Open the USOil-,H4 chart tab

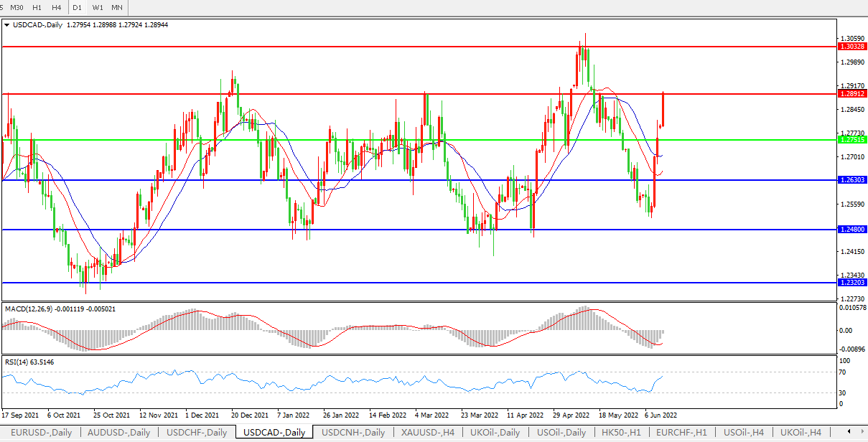(743, 433)
